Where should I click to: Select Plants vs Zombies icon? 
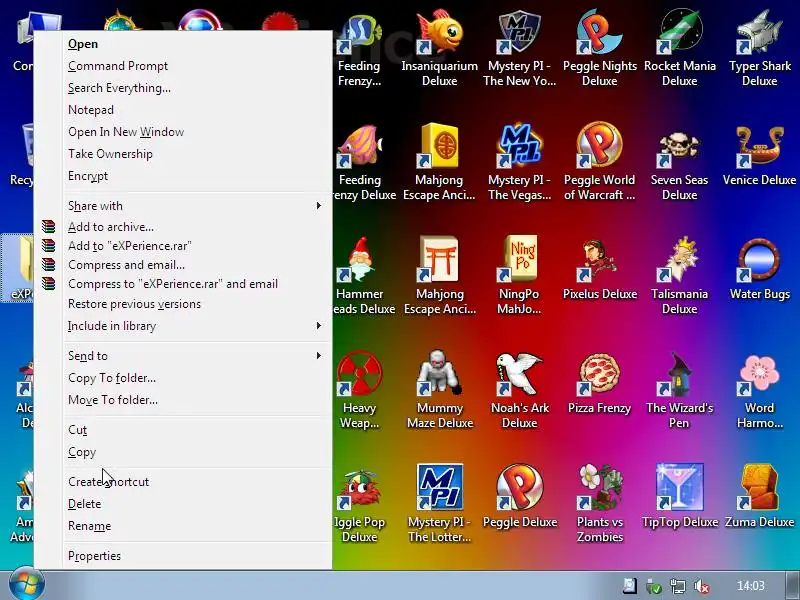599,488
